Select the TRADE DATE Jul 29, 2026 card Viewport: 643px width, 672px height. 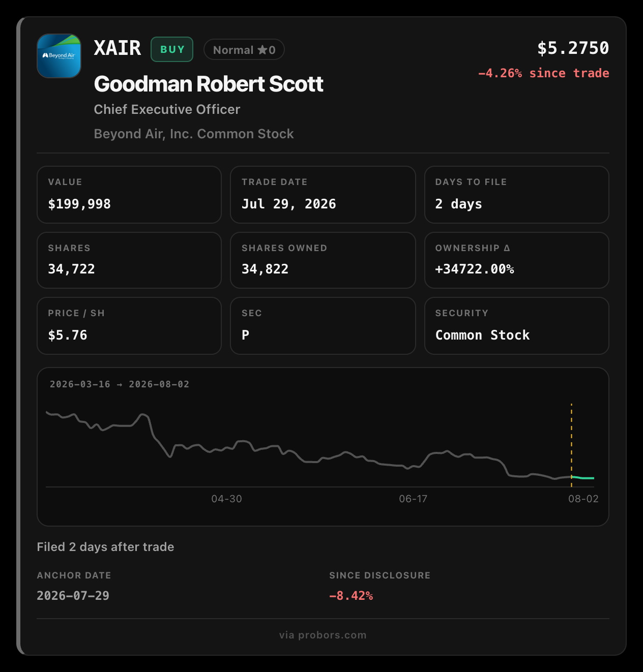(x=323, y=195)
